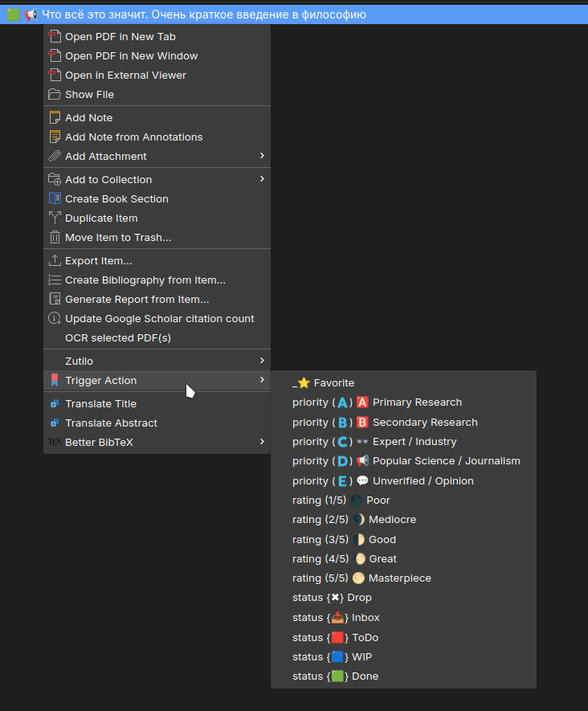Select the highlighted Russian philosophy book row
The height and width of the screenshot is (711, 588).
[294, 14]
